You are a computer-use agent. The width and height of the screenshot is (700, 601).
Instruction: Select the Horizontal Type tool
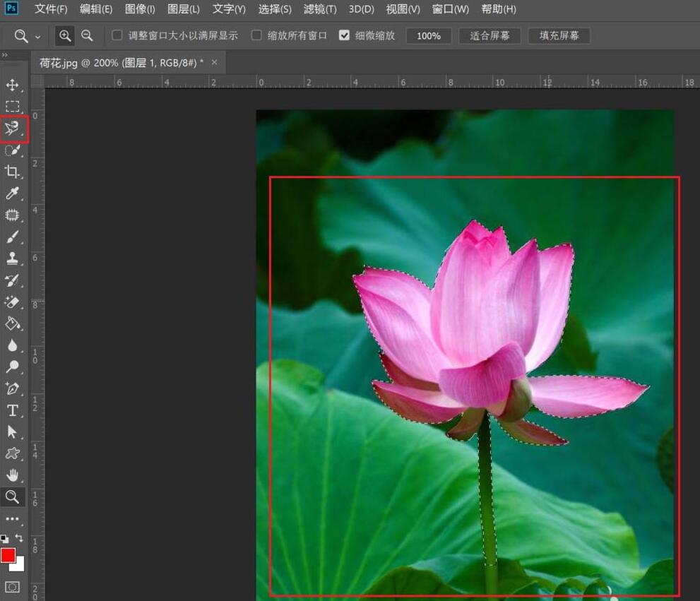click(13, 410)
